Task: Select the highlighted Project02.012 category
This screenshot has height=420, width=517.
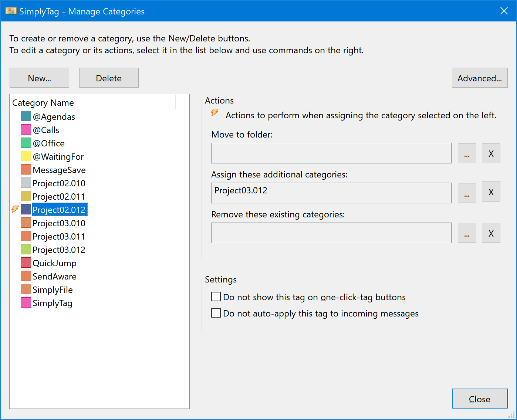Action: (60, 210)
